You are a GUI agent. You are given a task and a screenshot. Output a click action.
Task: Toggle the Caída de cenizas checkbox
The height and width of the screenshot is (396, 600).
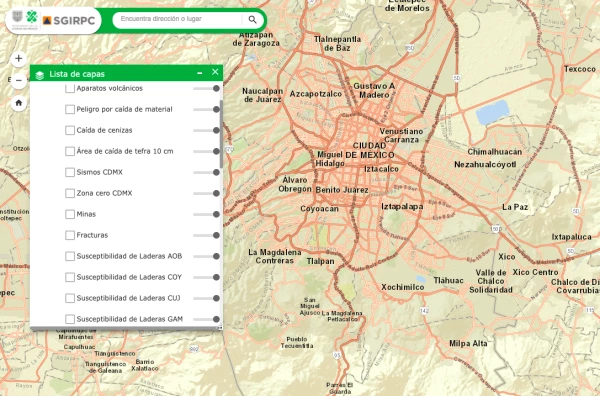tap(70, 130)
